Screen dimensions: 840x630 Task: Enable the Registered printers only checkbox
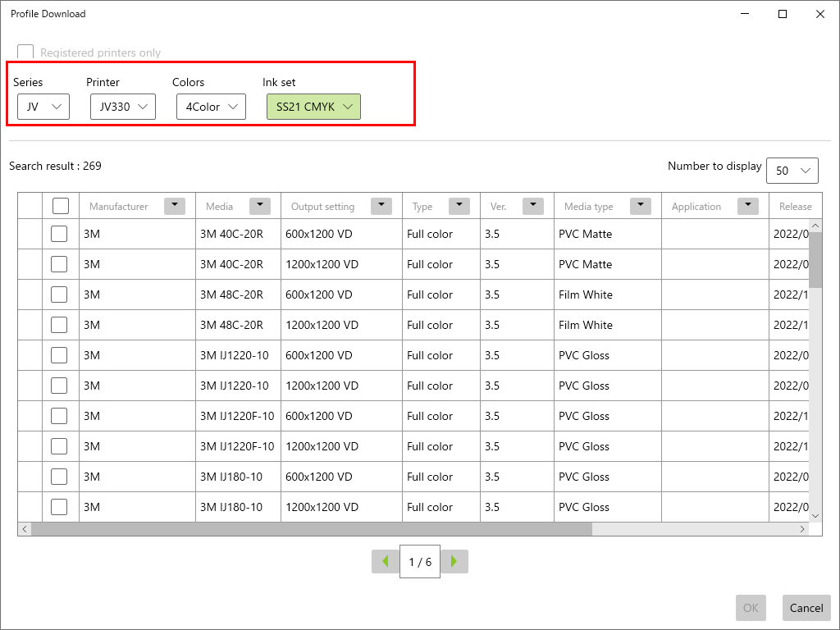click(x=25, y=52)
